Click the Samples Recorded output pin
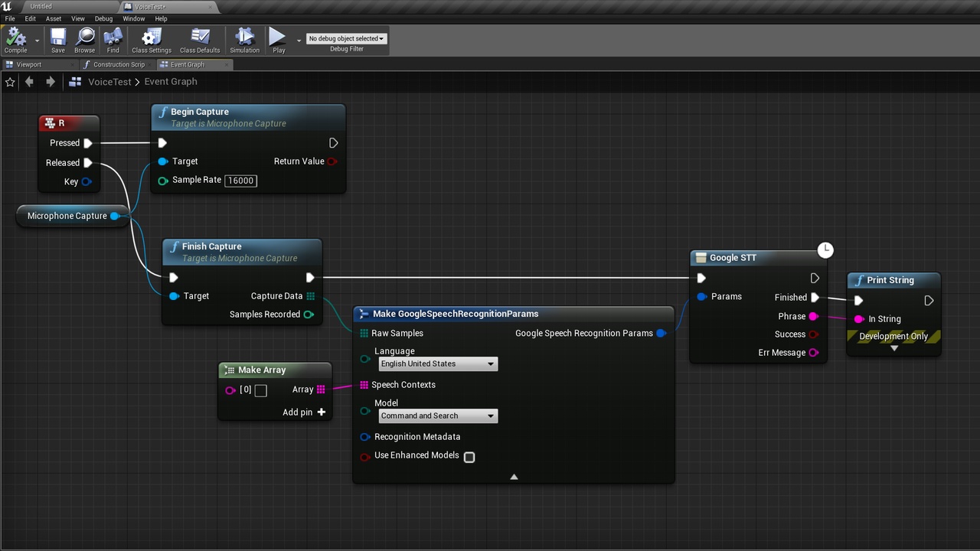This screenshot has width=980, height=551. pos(309,315)
